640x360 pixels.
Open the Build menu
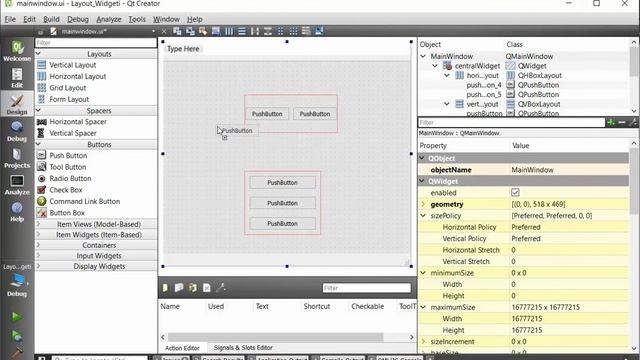(51, 19)
